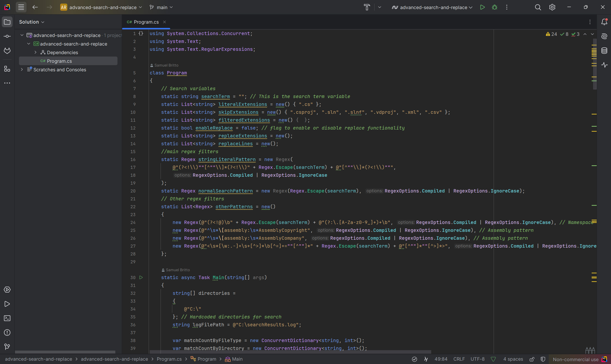611x364 pixels.
Task: Open Search Everywhere magnifier
Action: 538,7
